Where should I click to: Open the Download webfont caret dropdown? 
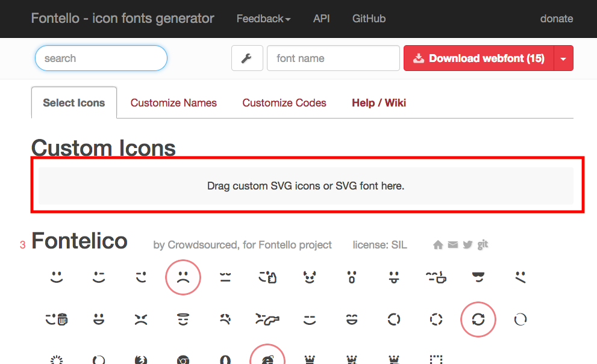(x=563, y=58)
